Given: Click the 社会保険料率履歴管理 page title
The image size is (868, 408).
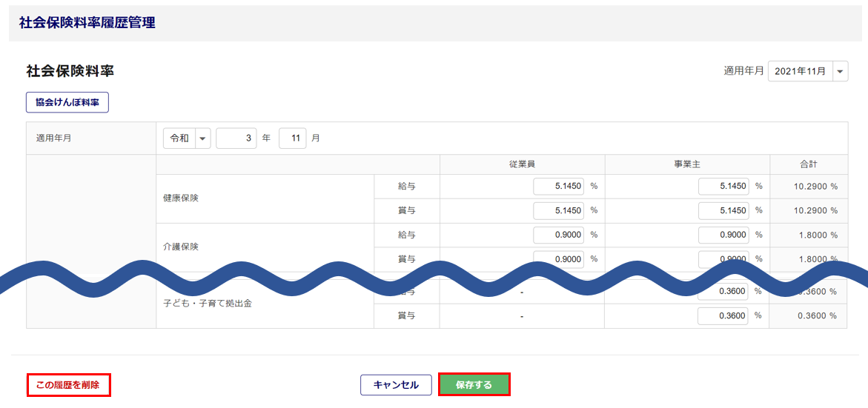Looking at the screenshot, I should [x=87, y=22].
